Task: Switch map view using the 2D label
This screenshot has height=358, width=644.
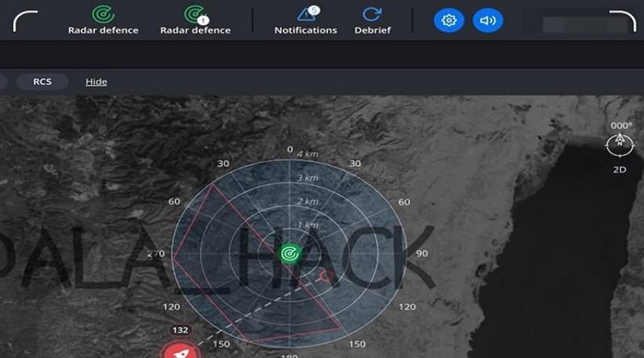Action: (x=619, y=170)
